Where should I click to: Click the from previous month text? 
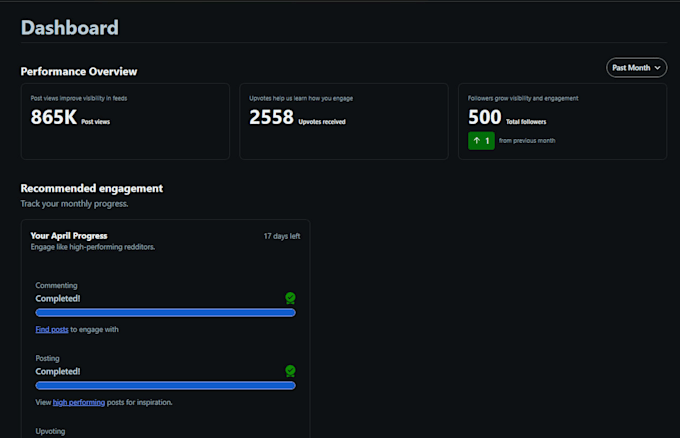pyautogui.click(x=527, y=141)
